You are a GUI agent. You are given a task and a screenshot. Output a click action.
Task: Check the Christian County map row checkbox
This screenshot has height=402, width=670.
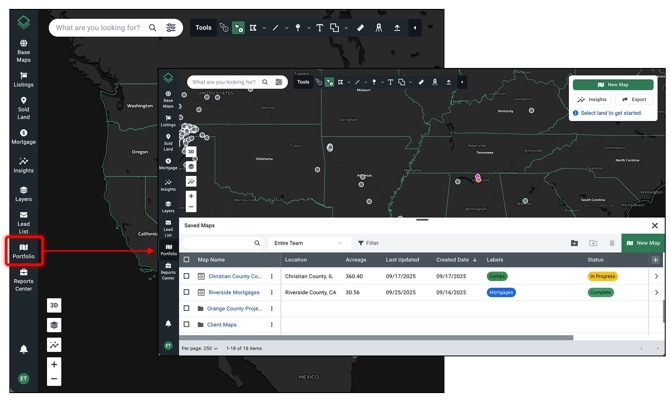point(186,276)
